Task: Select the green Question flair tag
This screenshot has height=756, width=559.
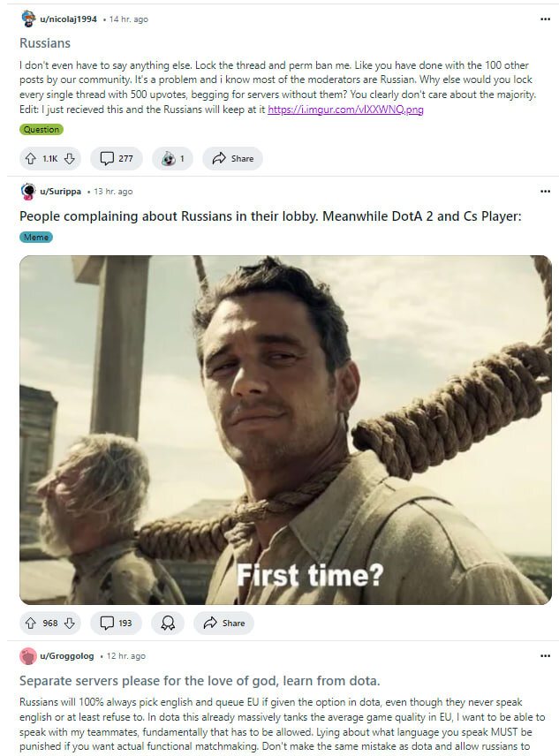Action: coord(42,129)
